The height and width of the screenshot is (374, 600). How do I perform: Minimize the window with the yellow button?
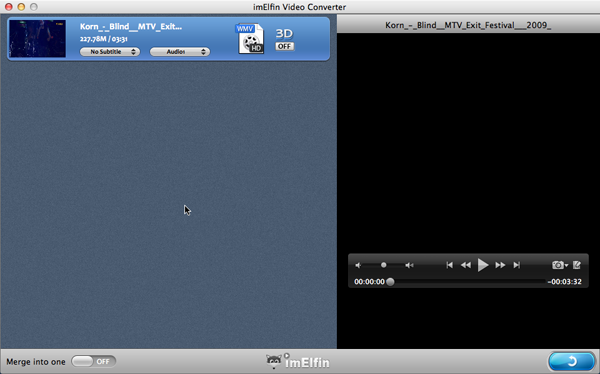pyautogui.click(x=21, y=7)
